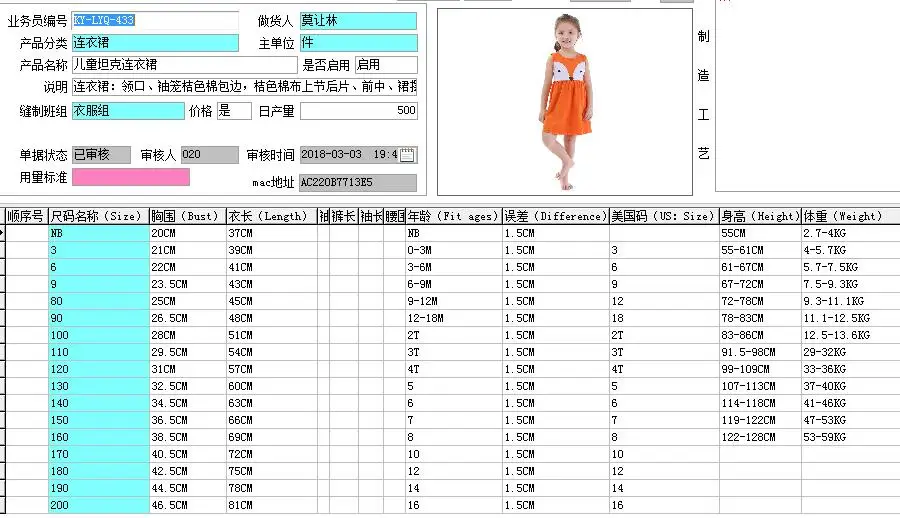Image resolution: width=900 pixels, height=518 pixels.
Task: Click height cell 91.5-98CM
Action: pos(761,352)
